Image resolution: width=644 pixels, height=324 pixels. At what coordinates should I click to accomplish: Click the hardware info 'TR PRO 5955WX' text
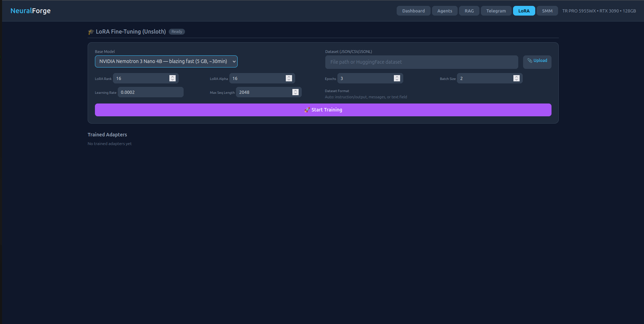(599, 11)
